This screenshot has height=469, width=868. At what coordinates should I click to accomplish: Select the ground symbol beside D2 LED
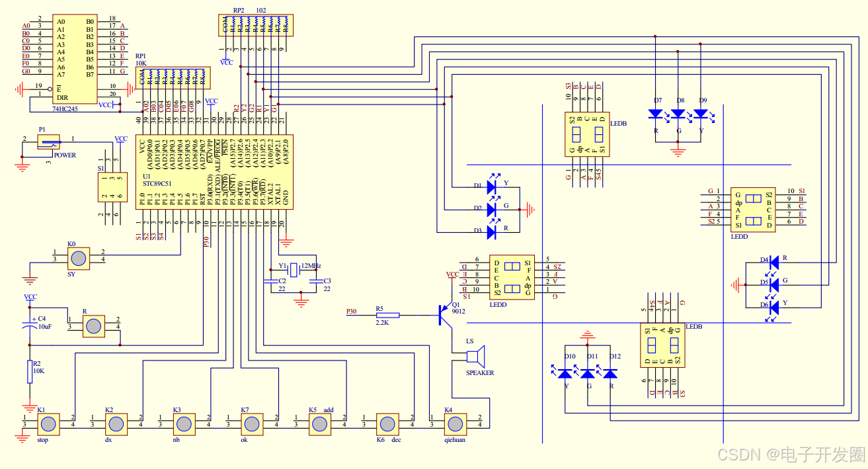(530, 210)
